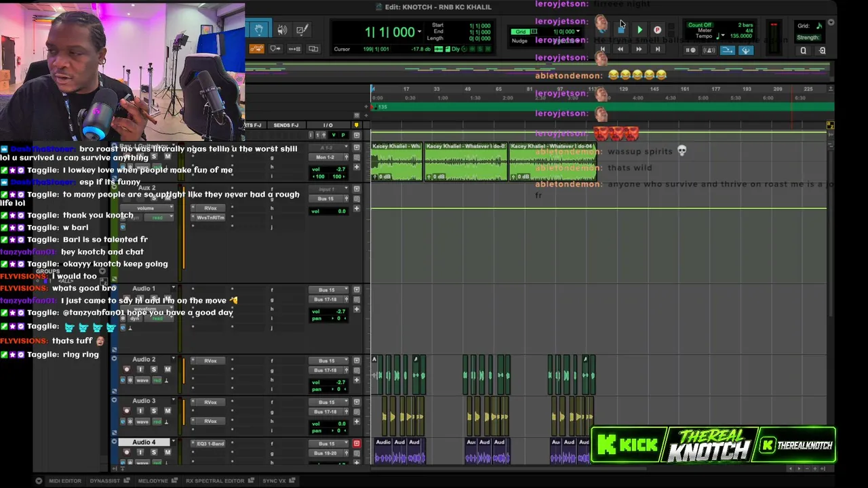The width and height of the screenshot is (868, 488).
Task: Mute the Audio 2 track
Action: (x=167, y=369)
